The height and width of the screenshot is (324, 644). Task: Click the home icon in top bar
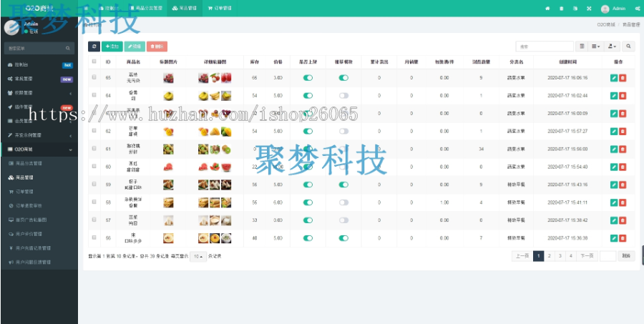pos(547,8)
